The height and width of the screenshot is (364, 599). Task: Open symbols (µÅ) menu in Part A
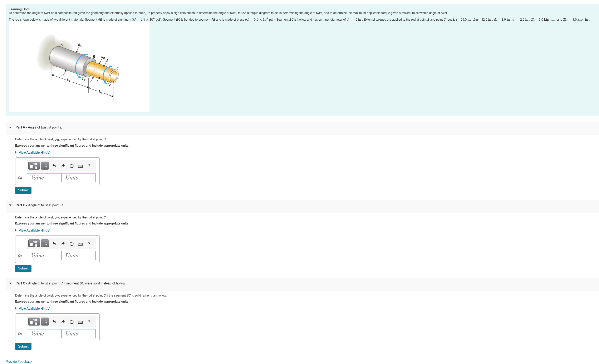click(45, 166)
